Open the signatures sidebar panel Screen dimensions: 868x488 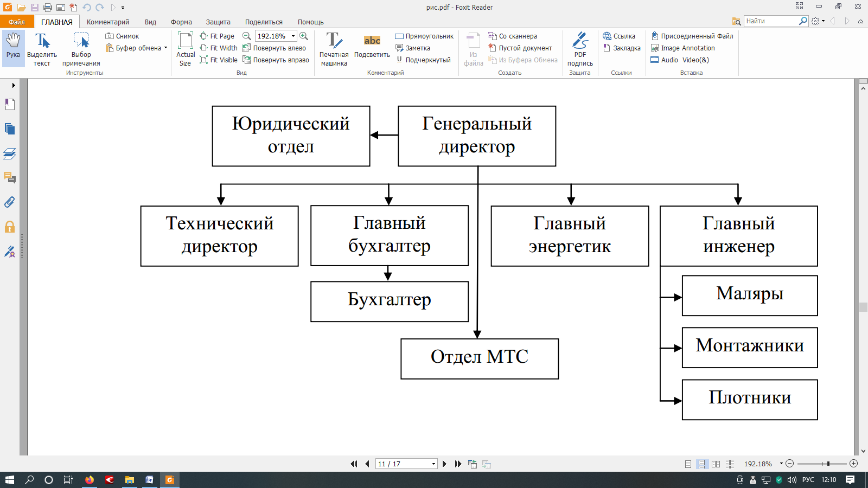10,251
